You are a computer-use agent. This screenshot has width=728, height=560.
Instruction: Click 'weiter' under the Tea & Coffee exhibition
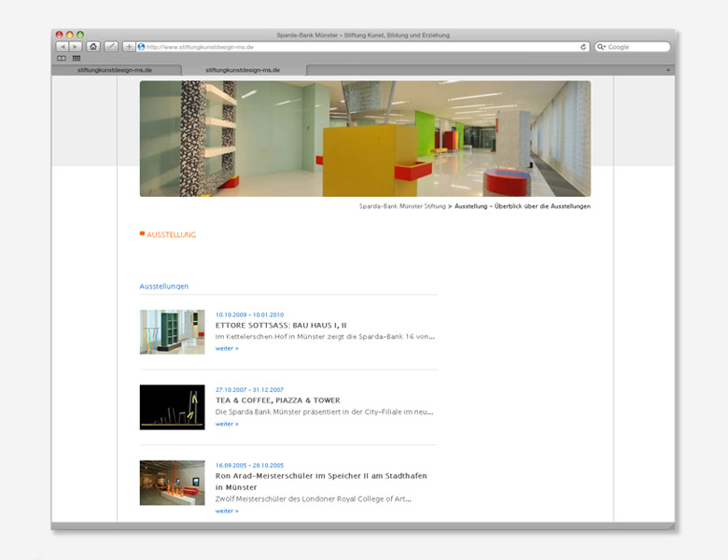pyautogui.click(x=227, y=424)
